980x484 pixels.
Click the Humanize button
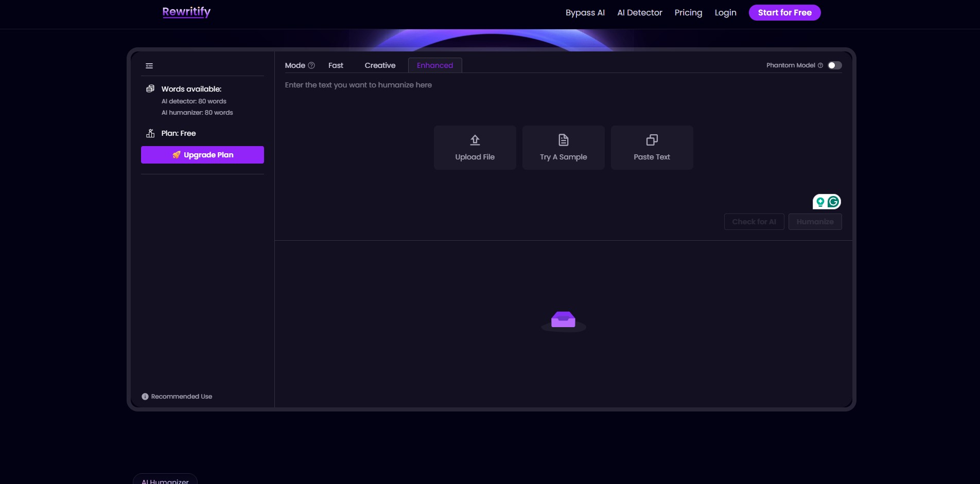pos(815,222)
